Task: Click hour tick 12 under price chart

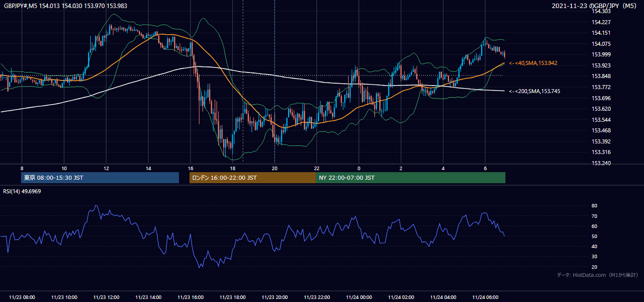Action: (106, 168)
